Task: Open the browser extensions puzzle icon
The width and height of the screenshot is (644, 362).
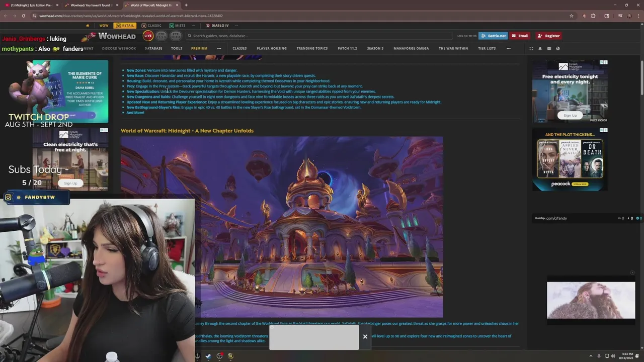Action: (x=593, y=16)
